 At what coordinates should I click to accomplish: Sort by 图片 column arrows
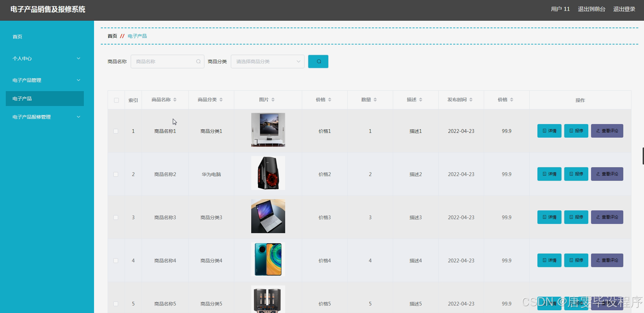(x=273, y=100)
